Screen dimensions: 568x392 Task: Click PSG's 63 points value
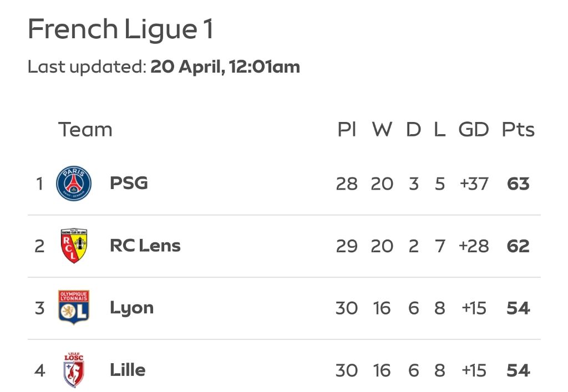click(518, 184)
